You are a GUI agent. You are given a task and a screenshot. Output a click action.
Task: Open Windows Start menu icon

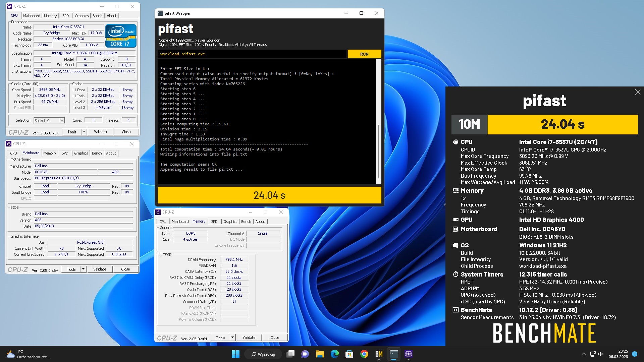(x=235, y=354)
